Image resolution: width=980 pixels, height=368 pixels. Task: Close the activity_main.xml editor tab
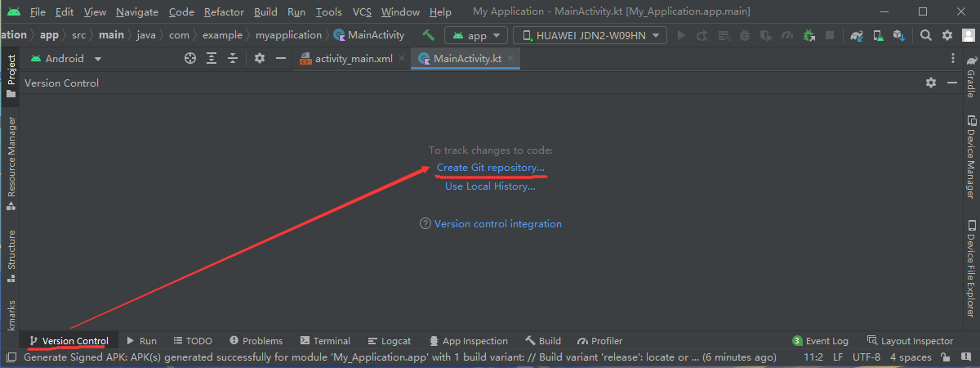click(x=400, y=59)
